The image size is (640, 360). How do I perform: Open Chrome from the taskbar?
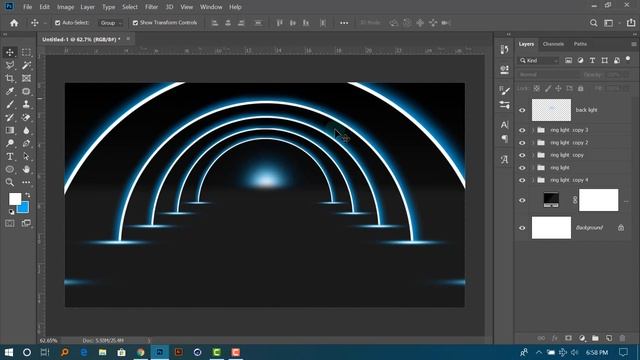point(141,352)
